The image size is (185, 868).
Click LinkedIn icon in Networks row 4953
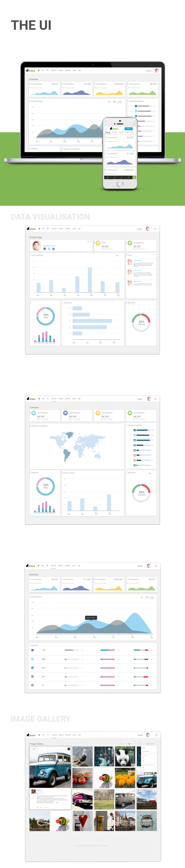pyautogui.click(x=33, y=668)
